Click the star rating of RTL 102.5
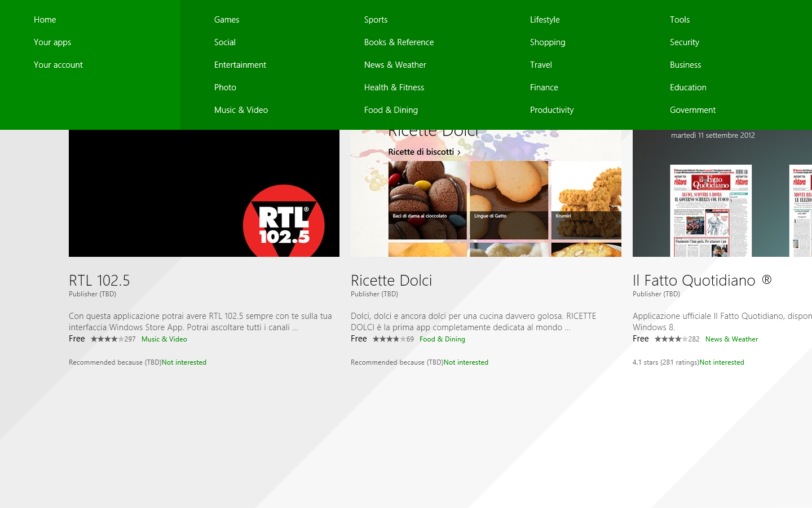 click(107, 339)
